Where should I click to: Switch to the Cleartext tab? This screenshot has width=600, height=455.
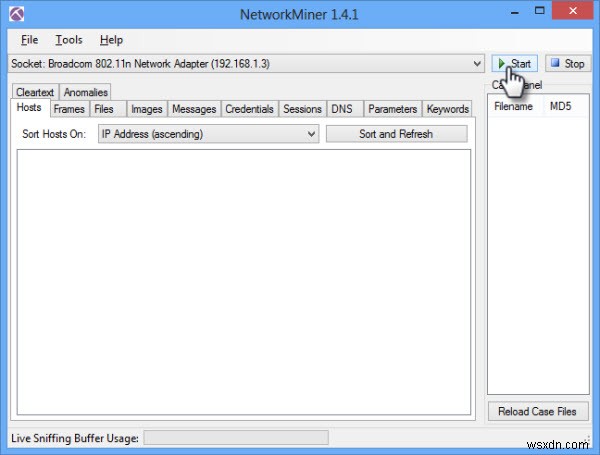click(35, 92)
